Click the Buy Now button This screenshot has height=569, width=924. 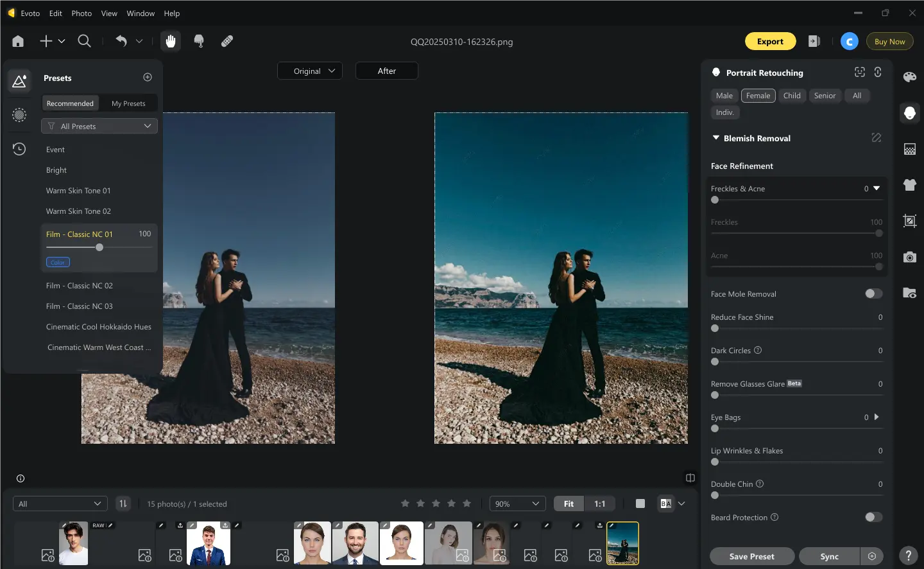(x=889, y=41)
